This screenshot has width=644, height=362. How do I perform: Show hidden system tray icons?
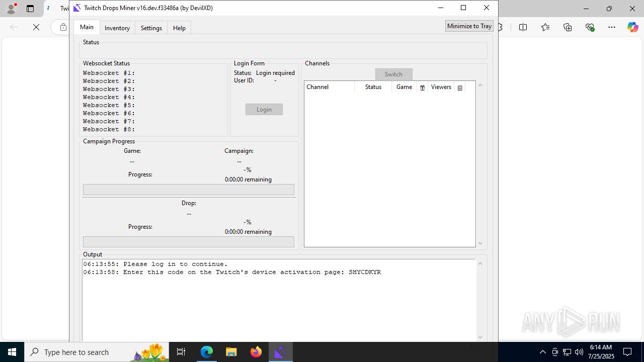pos(542,352)
